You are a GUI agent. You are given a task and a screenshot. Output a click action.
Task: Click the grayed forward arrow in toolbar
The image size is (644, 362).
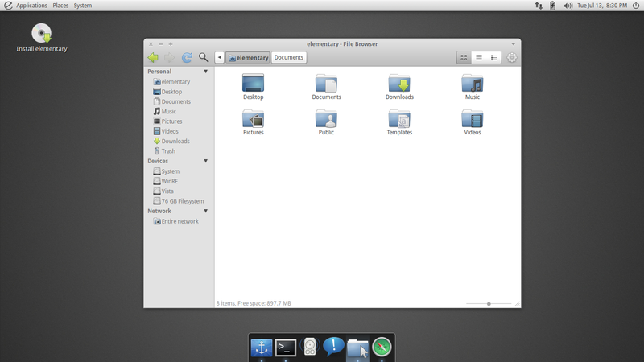coord(169,57)
